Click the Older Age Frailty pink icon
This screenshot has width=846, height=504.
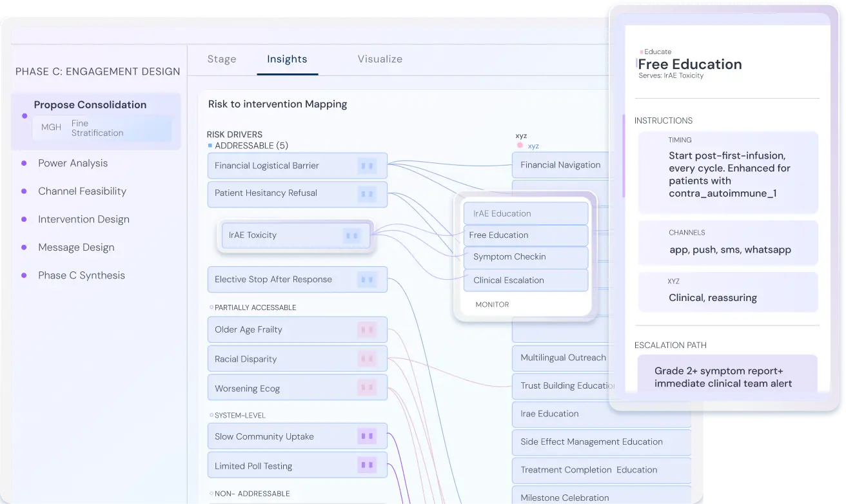[368, 330]
